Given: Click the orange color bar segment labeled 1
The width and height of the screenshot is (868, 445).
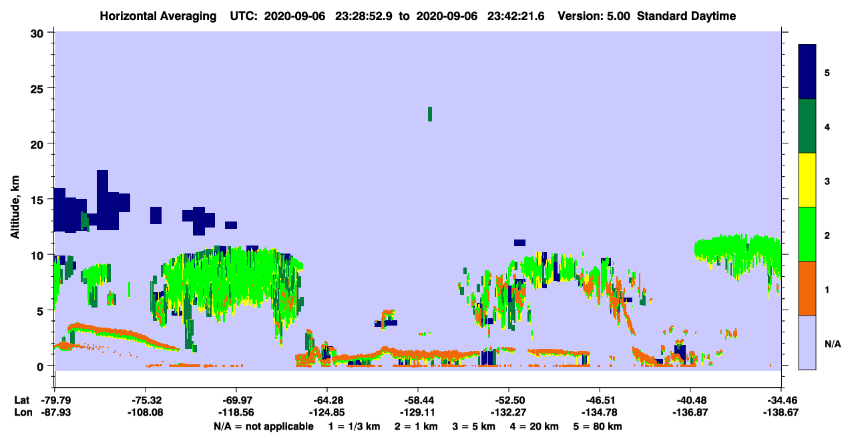Looking at the screenshot, I should pos(807,288).
